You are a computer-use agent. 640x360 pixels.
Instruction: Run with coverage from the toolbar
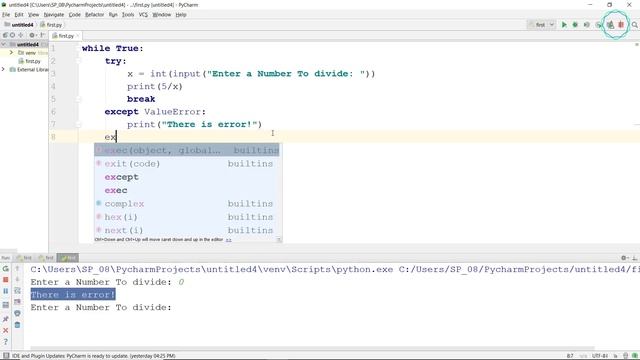coord(587,25)
